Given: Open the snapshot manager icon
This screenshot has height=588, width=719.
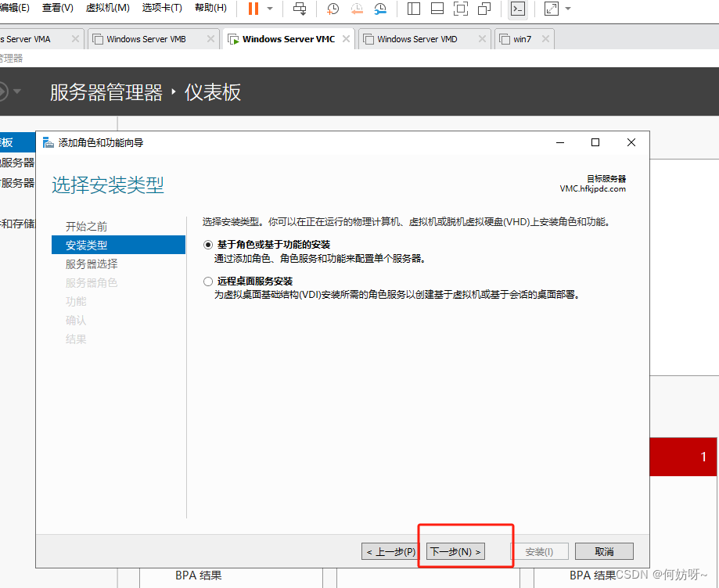Looking at the screenshot, I should [x=380, y=9].
